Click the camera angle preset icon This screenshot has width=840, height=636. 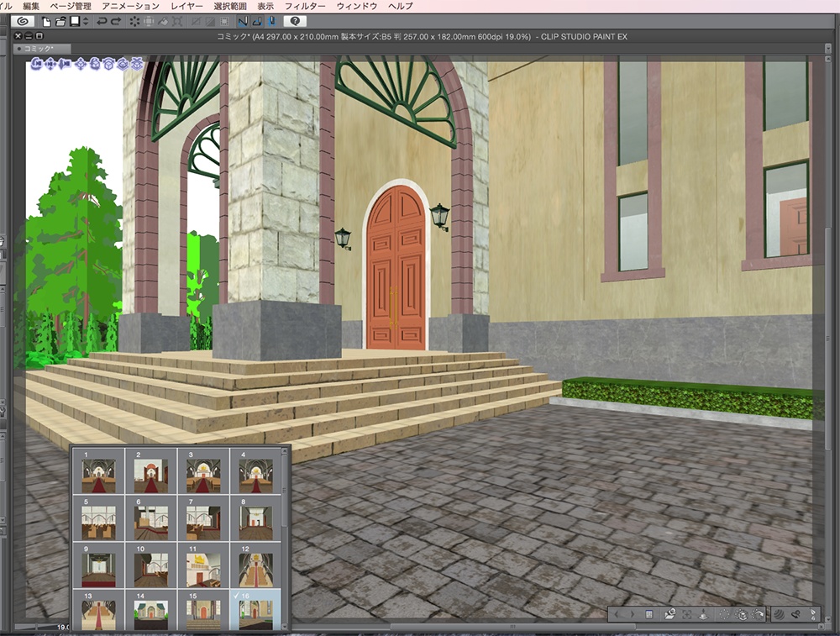click(x=669, y=614)
